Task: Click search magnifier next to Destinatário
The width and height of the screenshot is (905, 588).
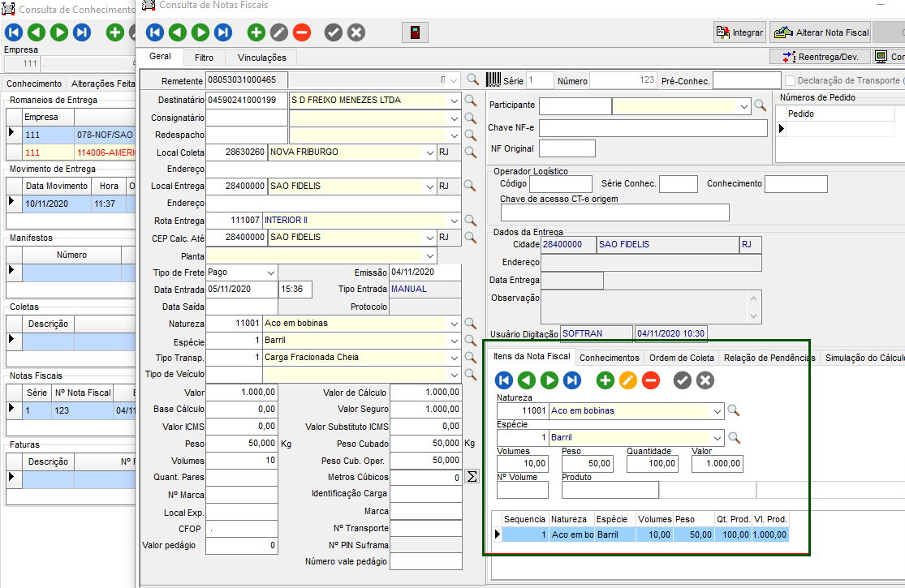Action: click(470, 101)
